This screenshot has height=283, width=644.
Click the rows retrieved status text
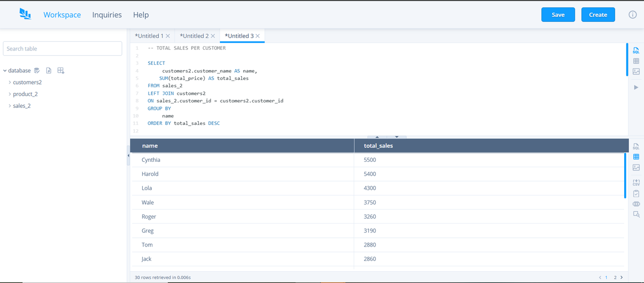click(x=163, y=278)
